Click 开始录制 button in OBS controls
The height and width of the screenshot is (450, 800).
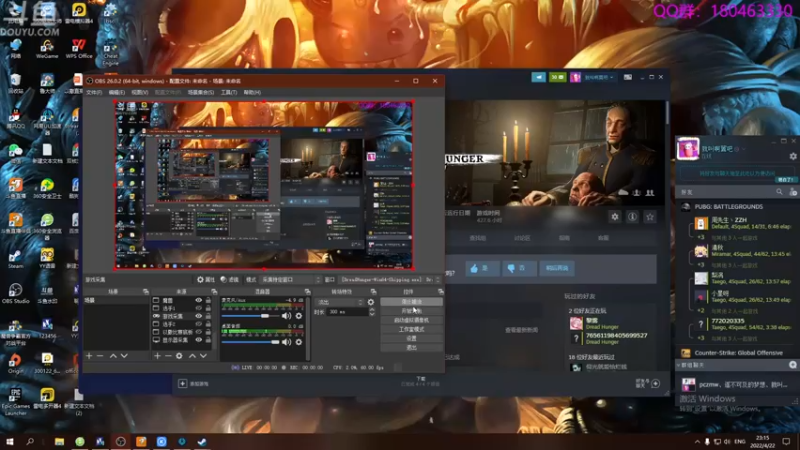(411, 311)
